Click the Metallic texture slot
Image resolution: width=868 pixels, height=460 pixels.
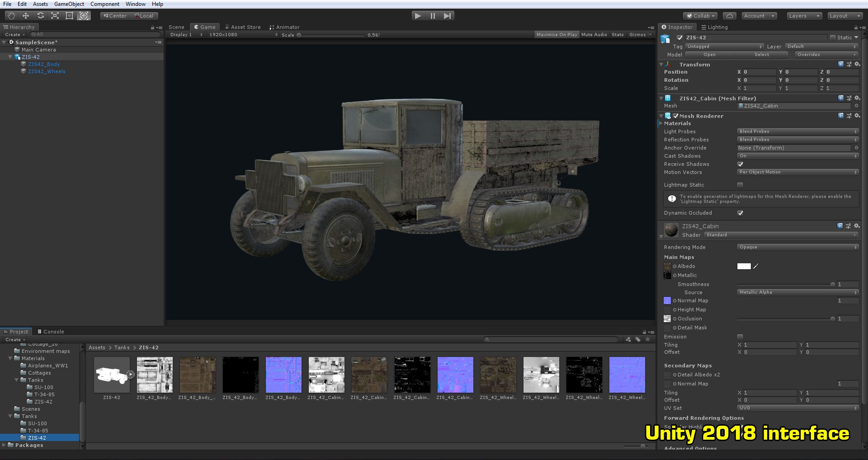[x=667, y=275]
